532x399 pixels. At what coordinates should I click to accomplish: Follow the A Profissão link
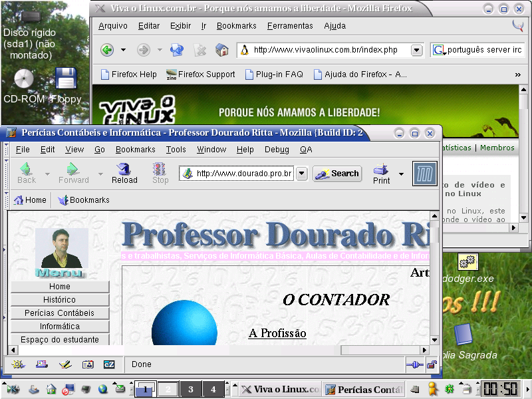pyautogui.click(x=277, y=333)
